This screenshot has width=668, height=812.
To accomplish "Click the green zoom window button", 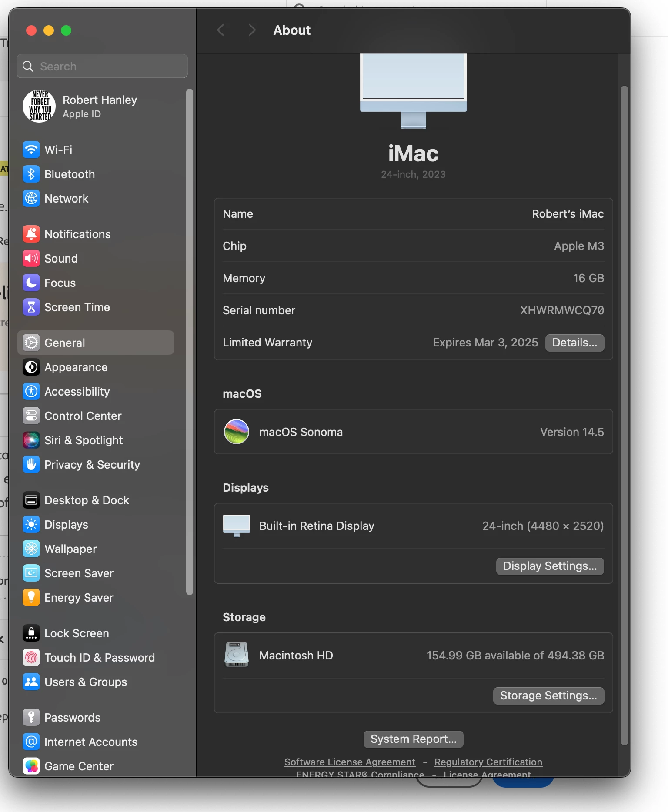I will 66,30.
